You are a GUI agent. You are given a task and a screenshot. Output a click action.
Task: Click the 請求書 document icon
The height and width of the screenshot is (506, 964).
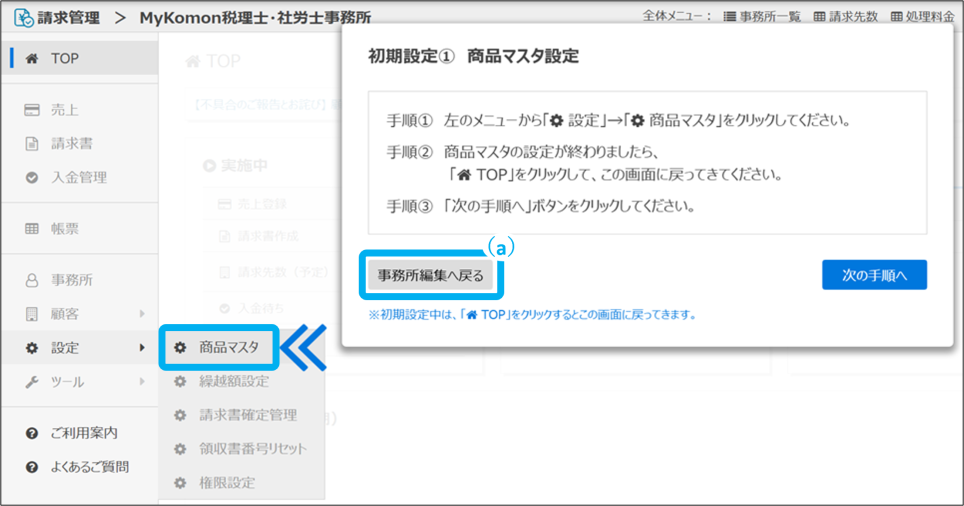click(32, 143)
